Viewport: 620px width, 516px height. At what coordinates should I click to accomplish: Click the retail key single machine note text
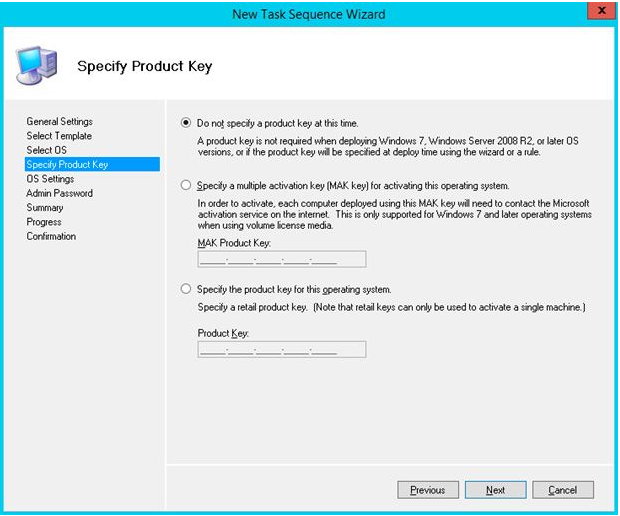pyautogui.click(x=391, y=307)
